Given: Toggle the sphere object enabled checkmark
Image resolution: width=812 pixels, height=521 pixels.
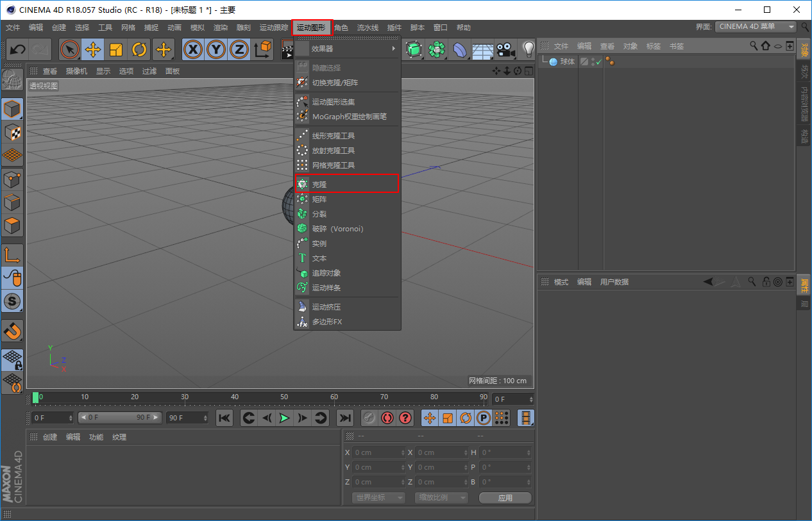Looking at the screenshot, I should 599,62.
